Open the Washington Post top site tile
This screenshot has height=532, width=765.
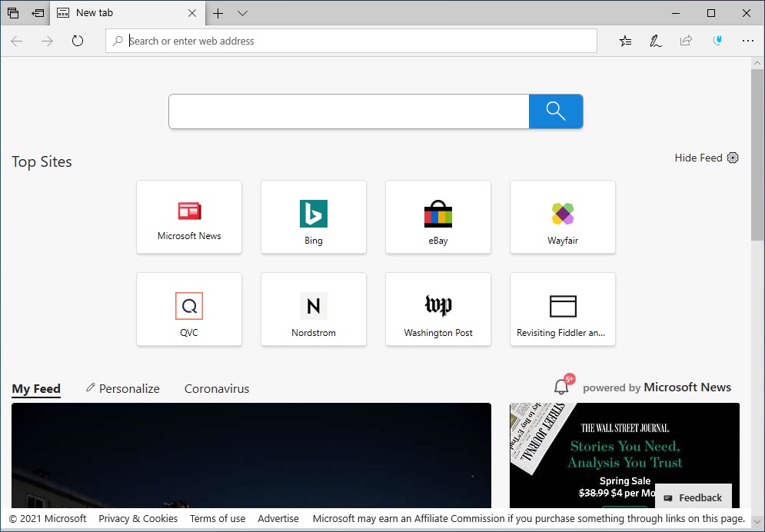coord(438,309)
